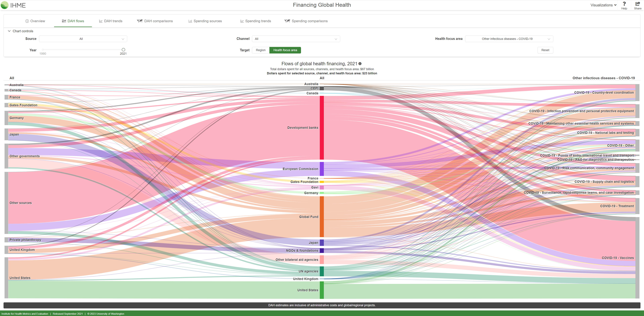Click the COVID-19 - Vaccines target label

click(x=618, y=258)
